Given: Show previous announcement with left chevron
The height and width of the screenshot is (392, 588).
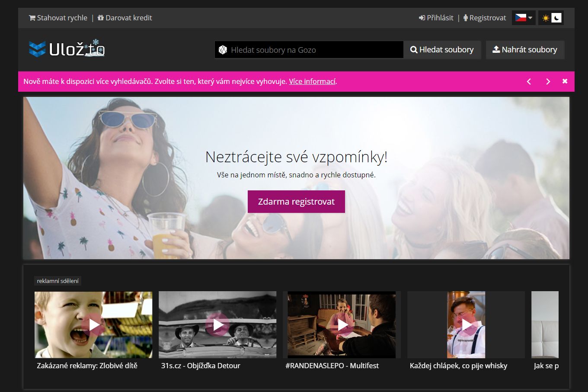Looking at the screenshot, I should pyautogui.click(x=529, y=81).
